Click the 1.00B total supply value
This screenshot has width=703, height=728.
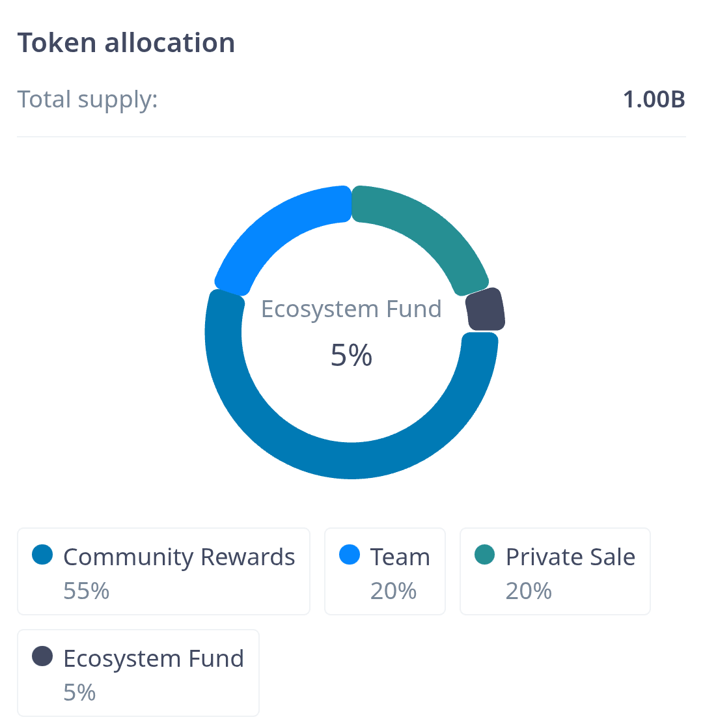654,100
